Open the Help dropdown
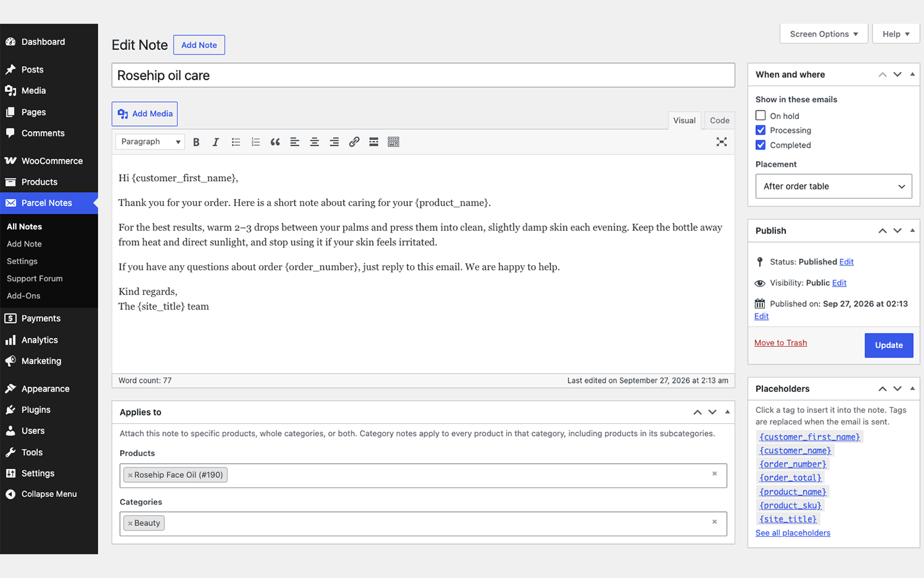 [x=896, y=34]
